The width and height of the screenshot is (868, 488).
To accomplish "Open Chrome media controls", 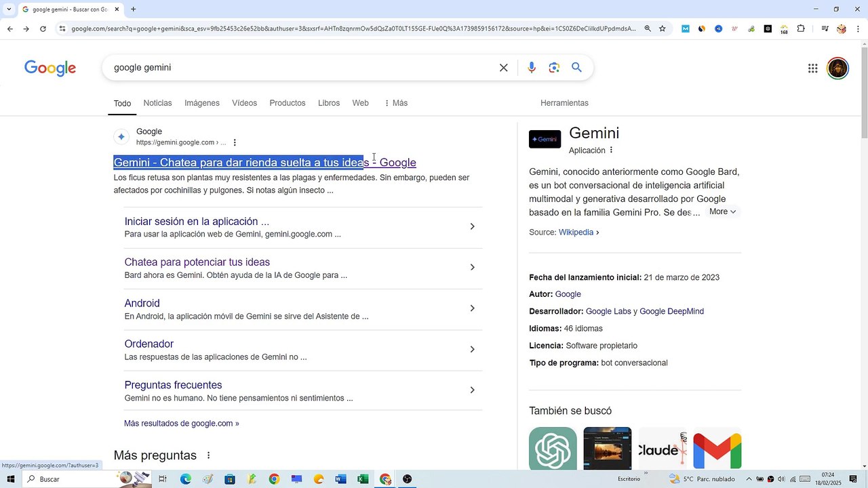I will (x=825, y=28).
